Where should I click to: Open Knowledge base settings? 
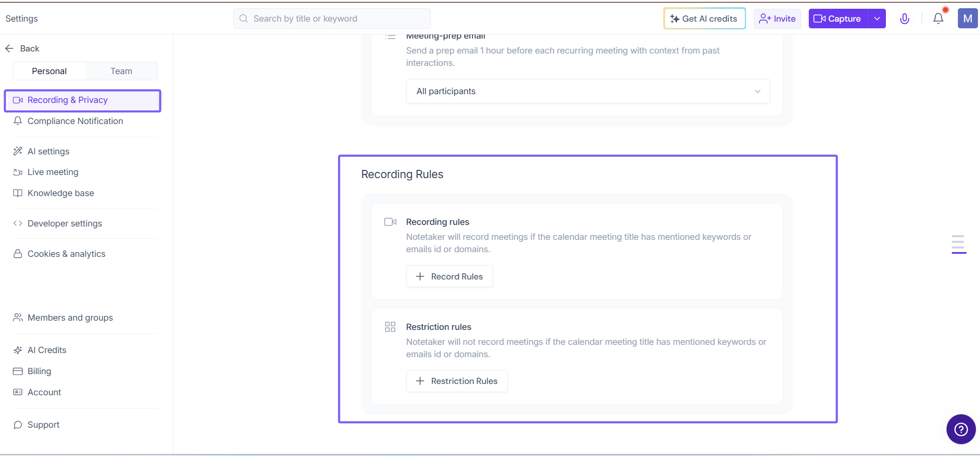pyautogui.click(x=61, y=193)
